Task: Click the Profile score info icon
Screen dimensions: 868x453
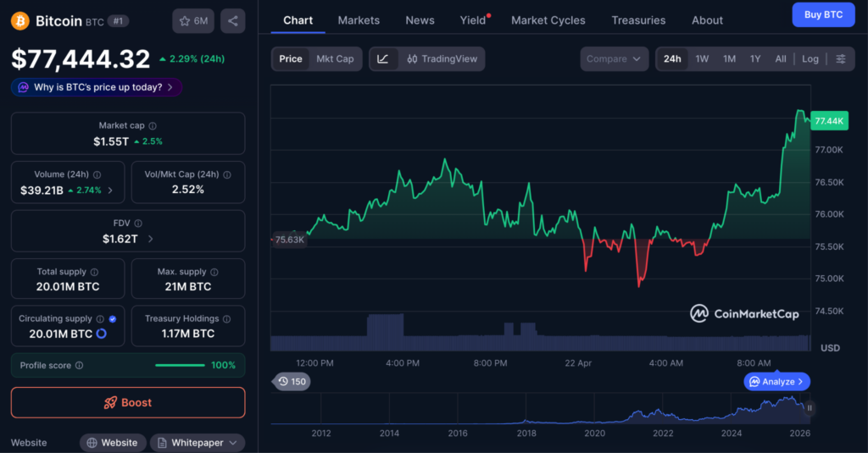Action: click(x=80, y=366)
